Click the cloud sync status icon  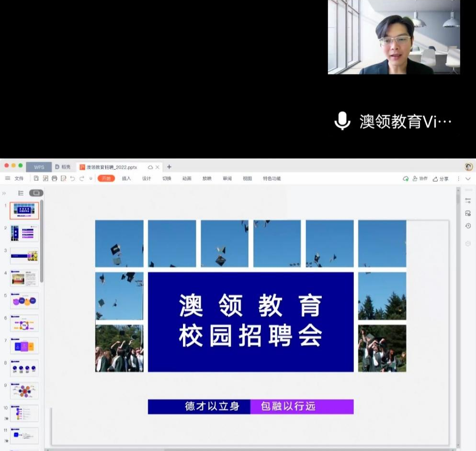[406, 179]
